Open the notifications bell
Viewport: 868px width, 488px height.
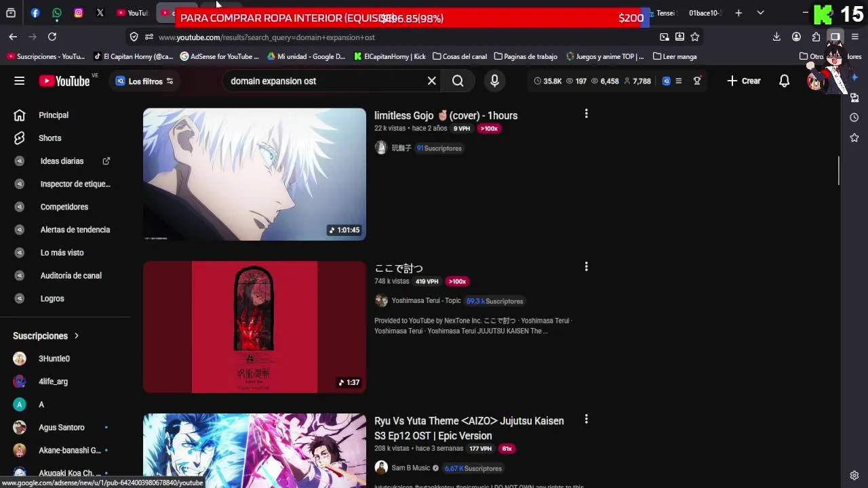tap(784, 81)
